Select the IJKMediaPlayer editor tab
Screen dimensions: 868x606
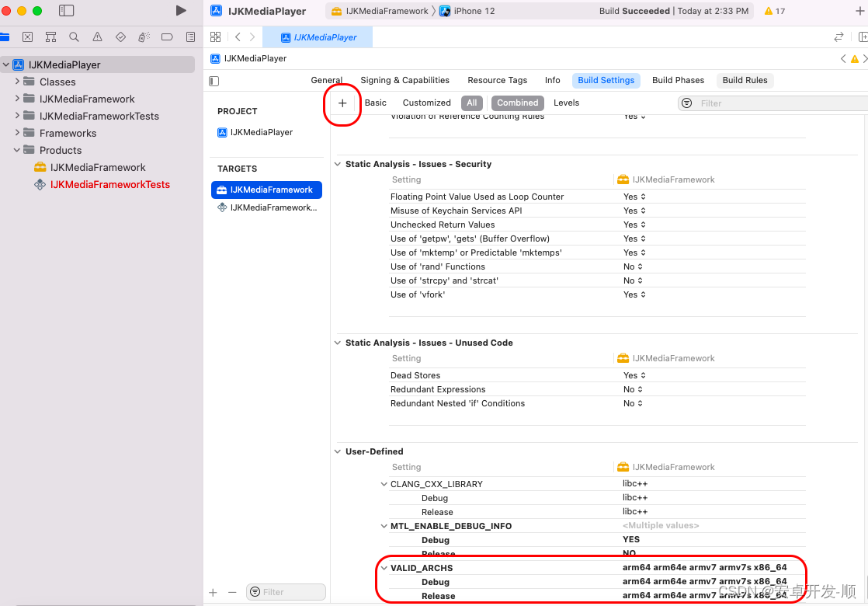click(x=318, y=37)
